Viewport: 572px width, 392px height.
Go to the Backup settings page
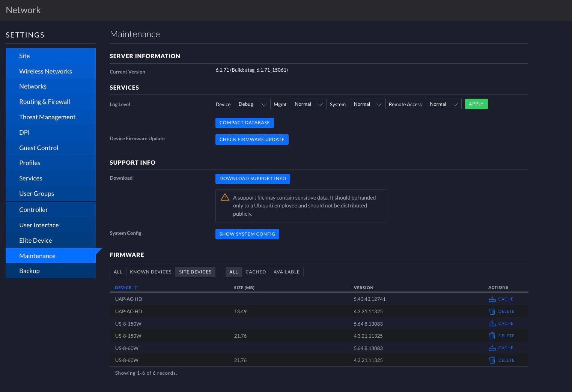click(x=29, y=271)
